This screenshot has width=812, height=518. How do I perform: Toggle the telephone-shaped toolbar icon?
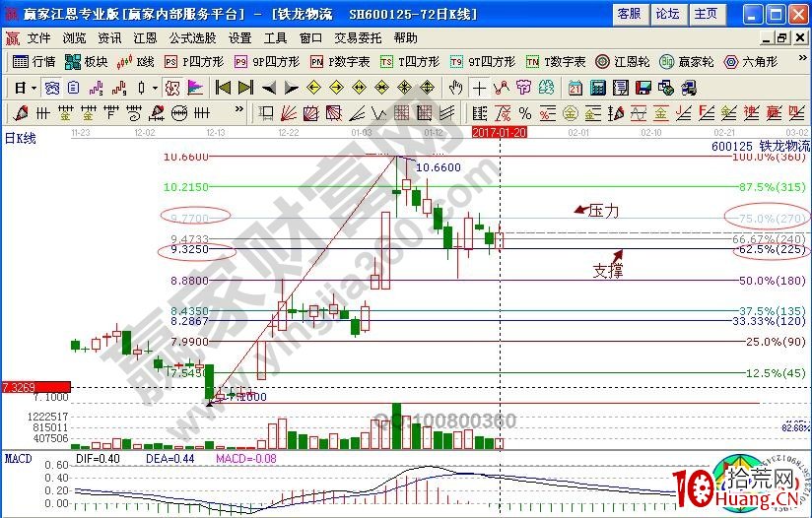(x=52, y=88)
